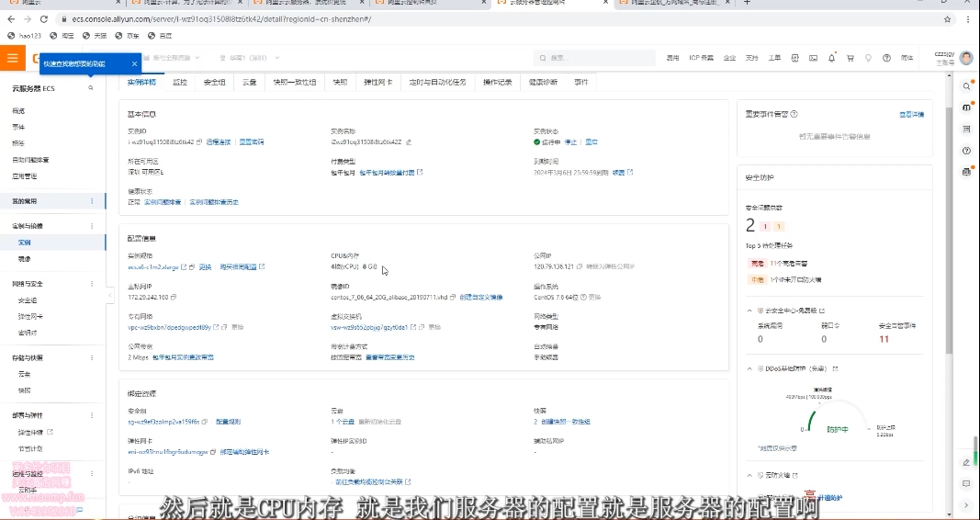Open the 华南1 (深圳) region dropdown
The height and width of the screenshot is (520, 980).
point(250,58)
